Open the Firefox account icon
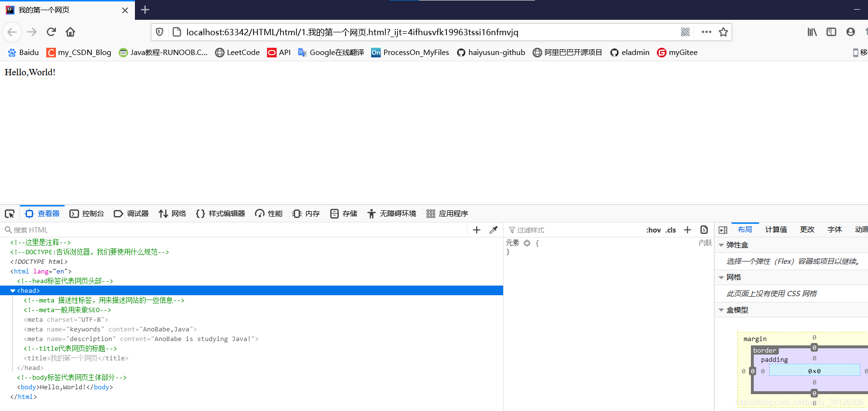Image resolution: width=868 pixels, height=411 pixels. 851,32
